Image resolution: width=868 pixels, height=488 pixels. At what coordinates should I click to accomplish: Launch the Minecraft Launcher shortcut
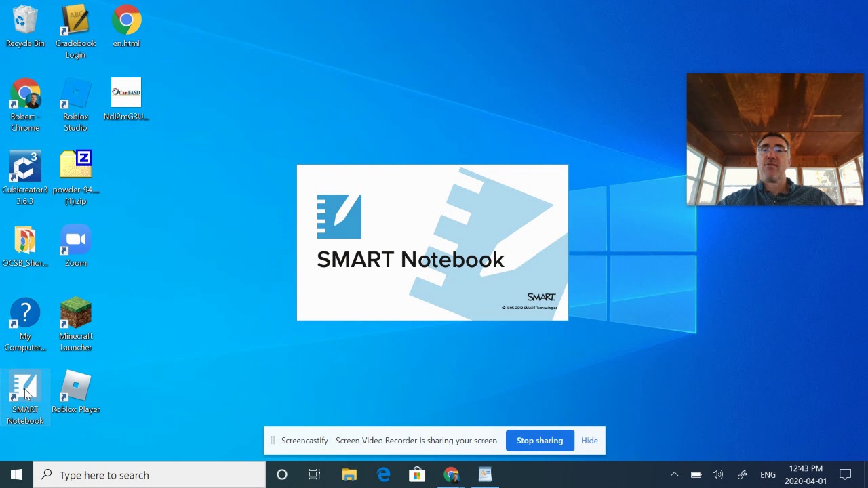[75, 325]
